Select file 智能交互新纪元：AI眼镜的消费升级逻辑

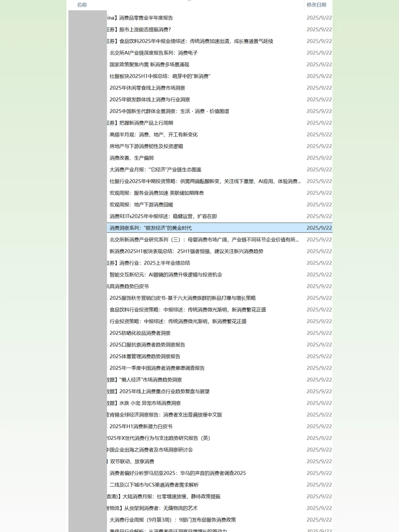coord(166,275)
